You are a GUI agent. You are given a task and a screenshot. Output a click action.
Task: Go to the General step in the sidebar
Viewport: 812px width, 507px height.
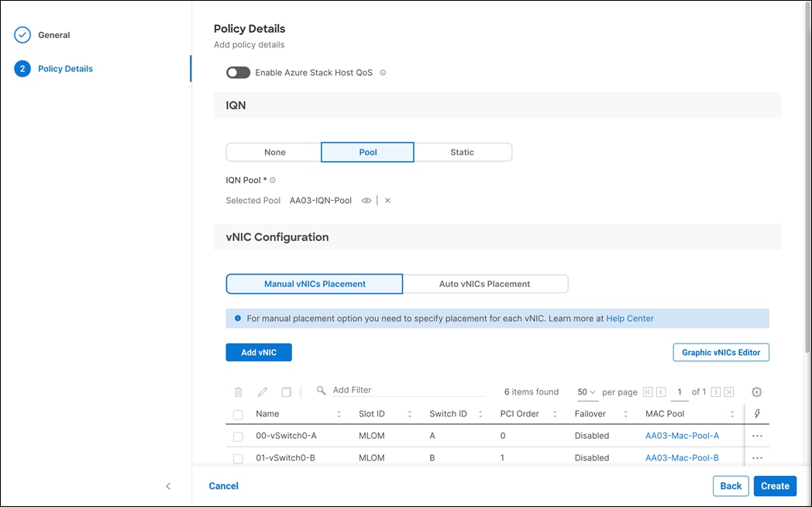tap(53, 35)
